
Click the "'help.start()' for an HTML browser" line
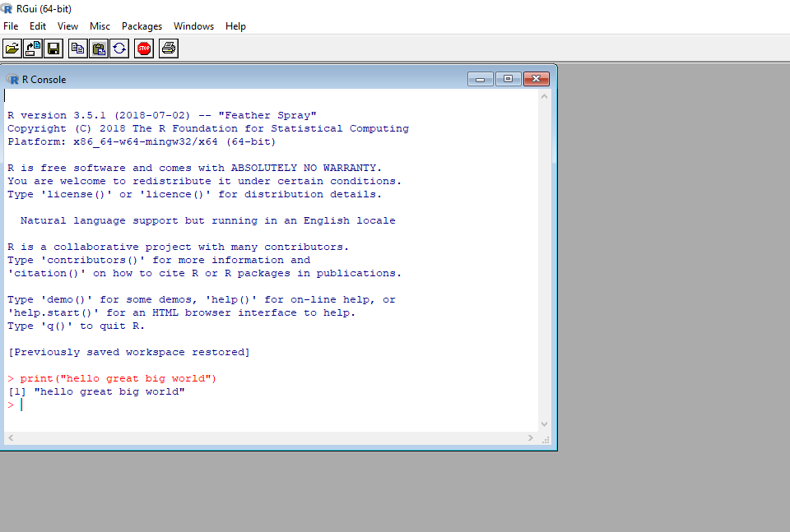181,312
